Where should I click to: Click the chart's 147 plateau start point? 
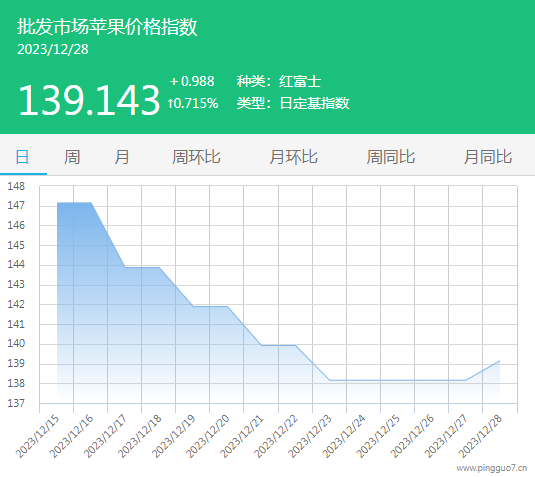click(x=57, y=203)
